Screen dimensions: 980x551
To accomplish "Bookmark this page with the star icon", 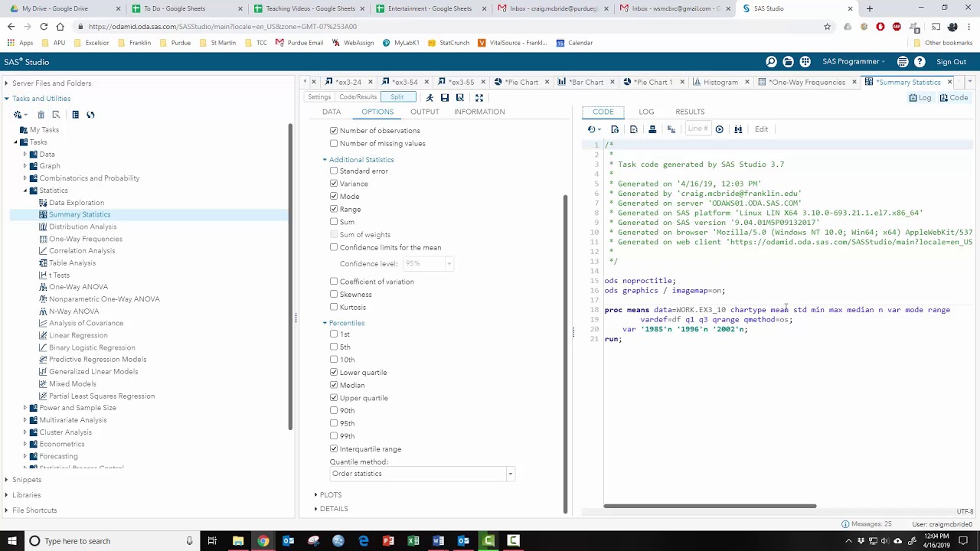I will pos(827,26).
